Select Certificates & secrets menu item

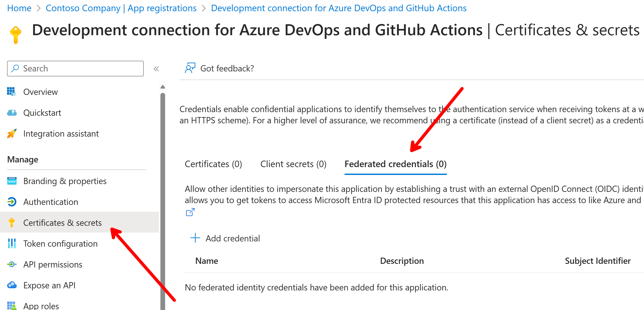(79, 222)
